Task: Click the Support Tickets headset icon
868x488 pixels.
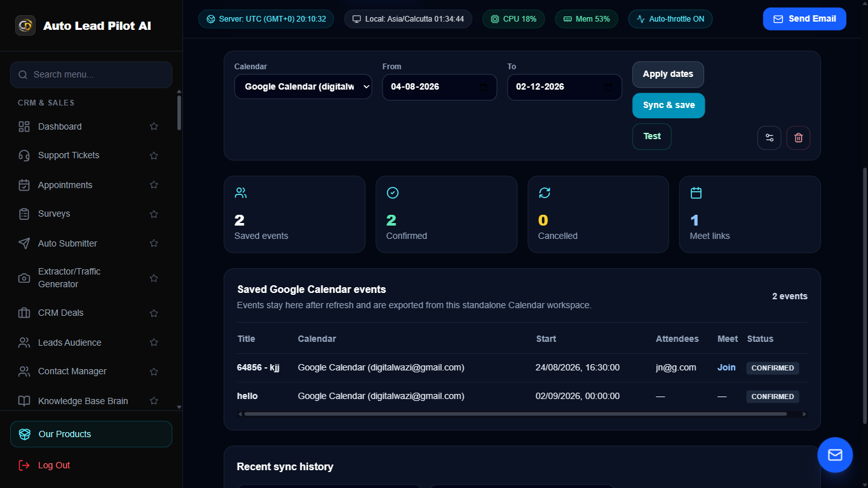Action: coord(24,156)
